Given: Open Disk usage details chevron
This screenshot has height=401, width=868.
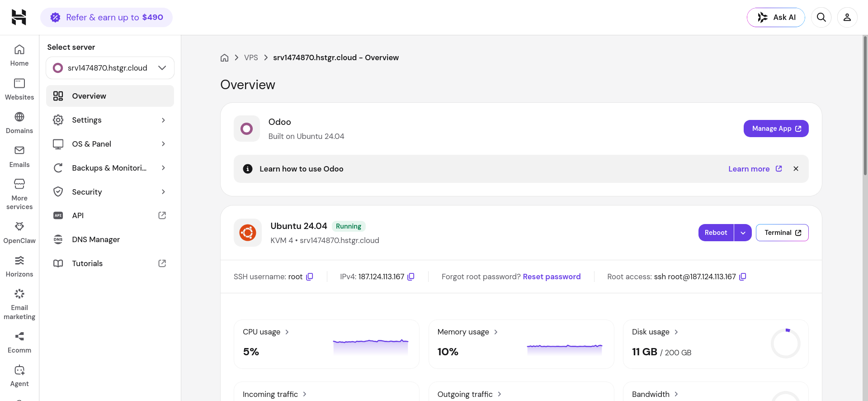Looking at the screenshot, I should pos(676,332).
